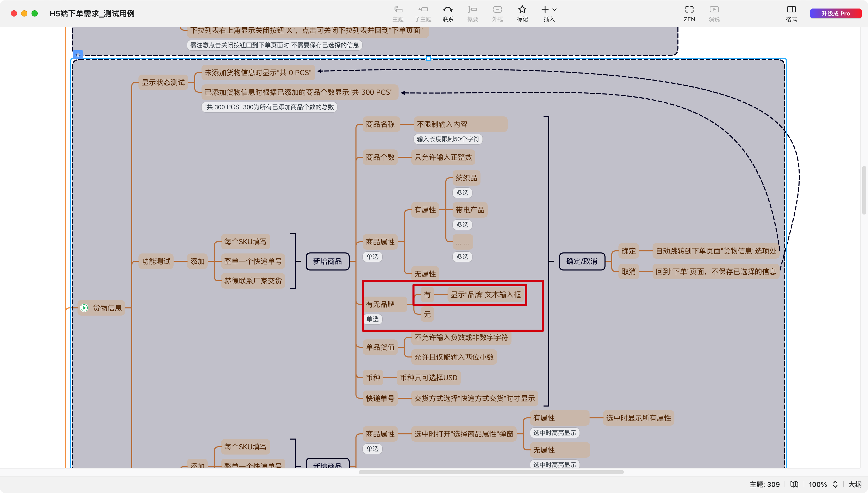Click the 标记 marker star icon

[x=522, y=10]
